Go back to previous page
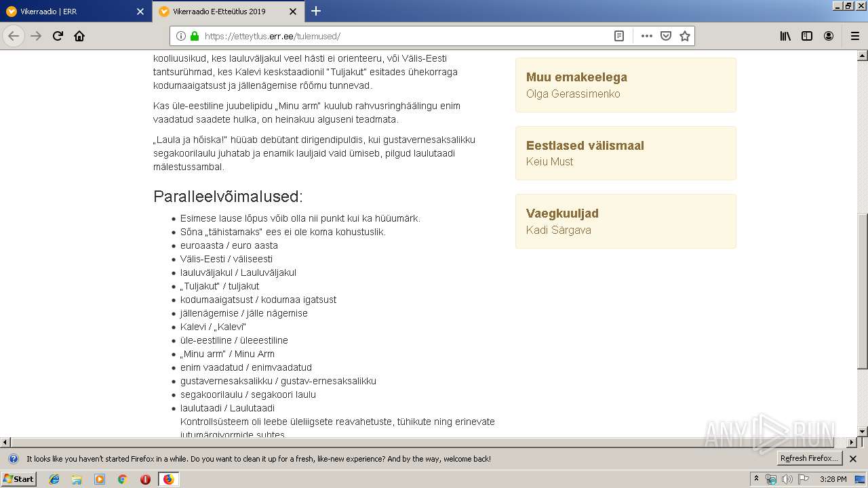Viewport: 868px width, 488px height. click(14, 36)
